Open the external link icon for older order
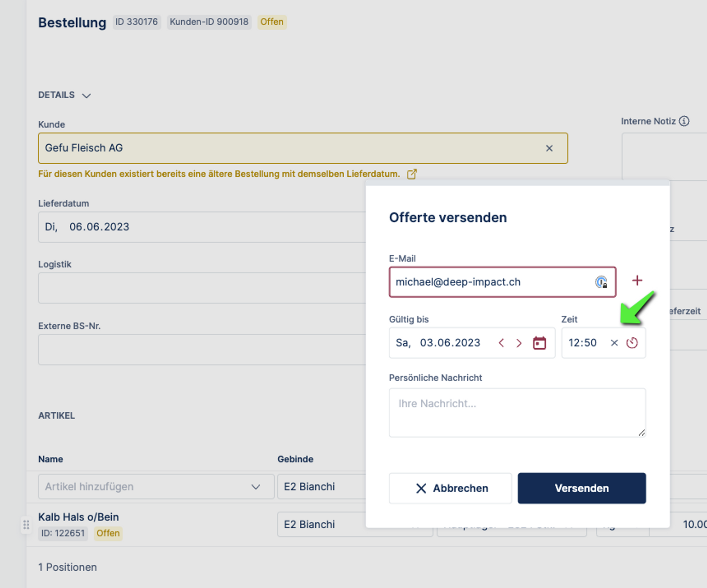The height and width of the screenshot is (588, 707). click(412, 174)
